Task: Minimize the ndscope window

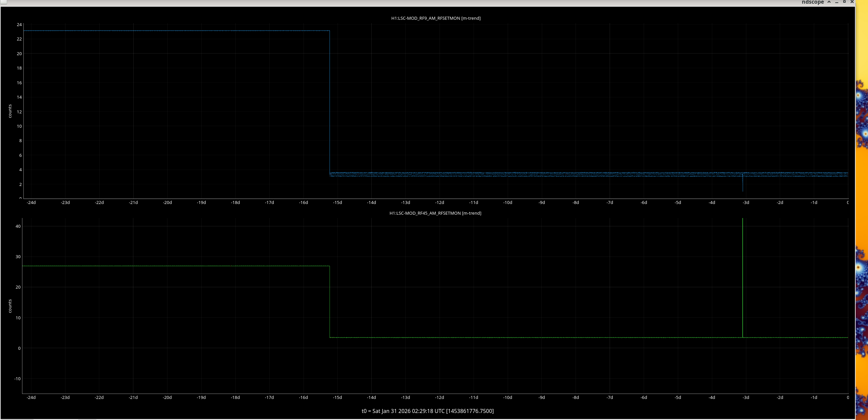Action: (x=837, y=2)
